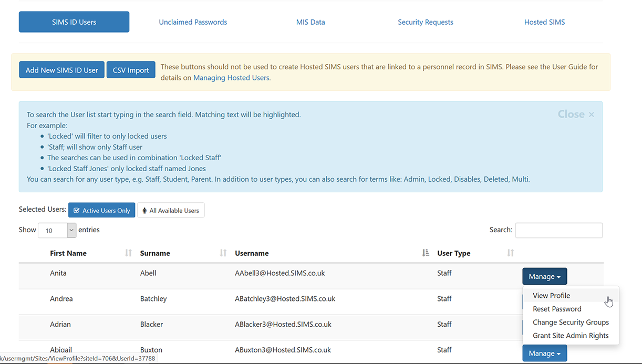Click the User Type column header
Viewport: 642px width, 364px height.
pos(454,253)
